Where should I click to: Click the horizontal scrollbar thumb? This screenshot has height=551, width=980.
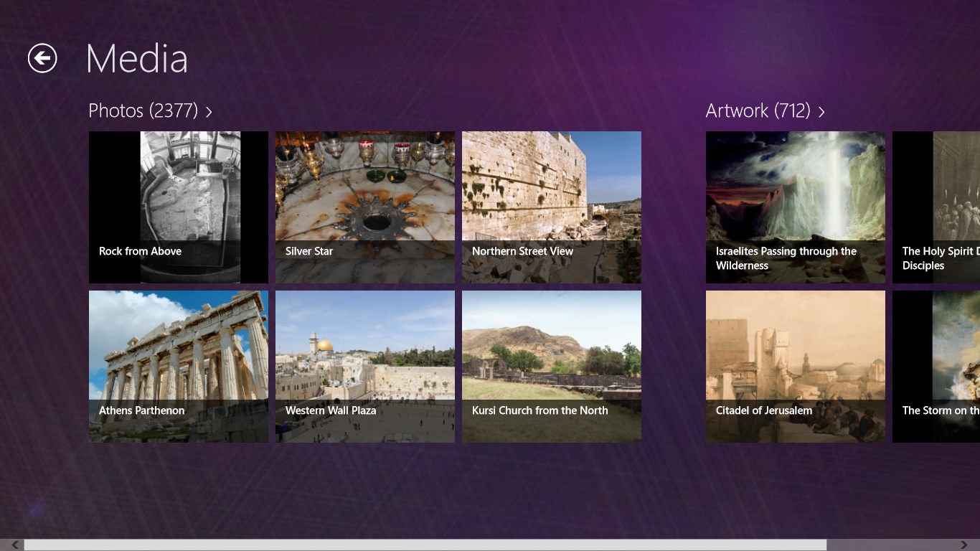(425, 545)
